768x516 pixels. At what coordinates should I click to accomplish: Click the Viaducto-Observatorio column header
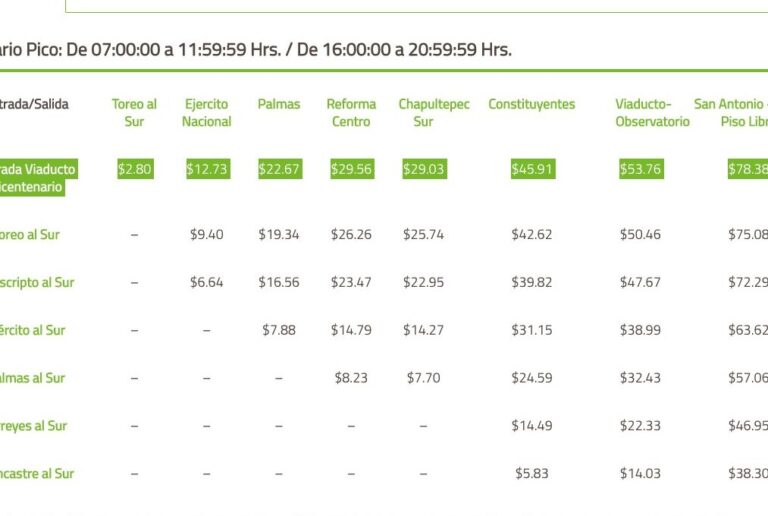coord(652,113)
